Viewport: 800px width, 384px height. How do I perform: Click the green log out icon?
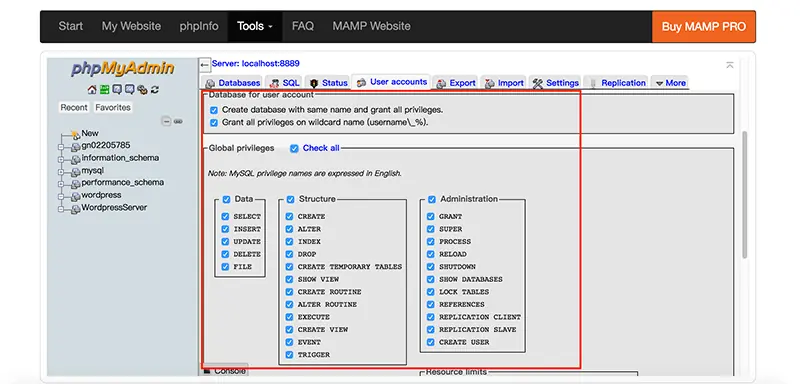tap(104, 90)
